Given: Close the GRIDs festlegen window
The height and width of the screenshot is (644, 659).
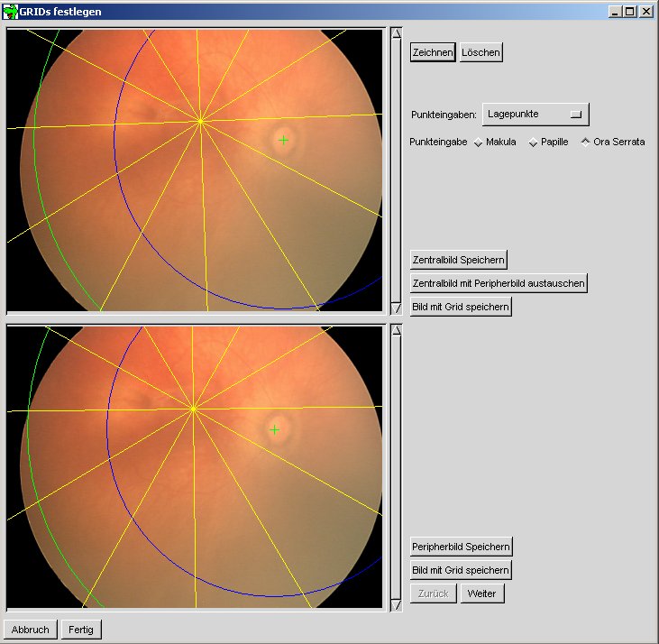Looking at the screenshot, I should click(x=646, y=12).
